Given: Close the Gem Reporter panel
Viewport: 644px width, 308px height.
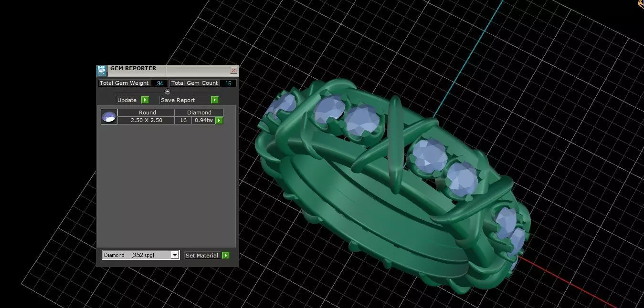Looking at the screenshot, I should [233, 71].
